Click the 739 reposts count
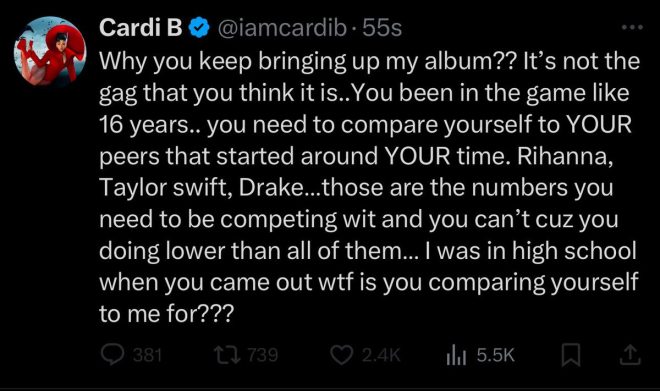 263,355
